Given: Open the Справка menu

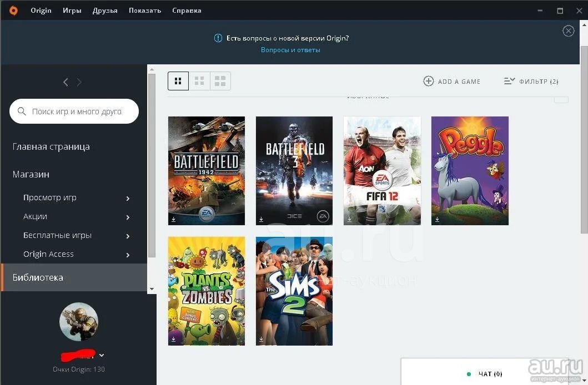Looking at the screenshot, I should click(187, 11).
